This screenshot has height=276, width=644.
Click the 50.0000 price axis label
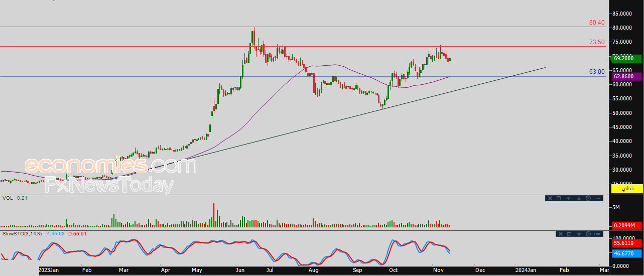pos(623,113)
